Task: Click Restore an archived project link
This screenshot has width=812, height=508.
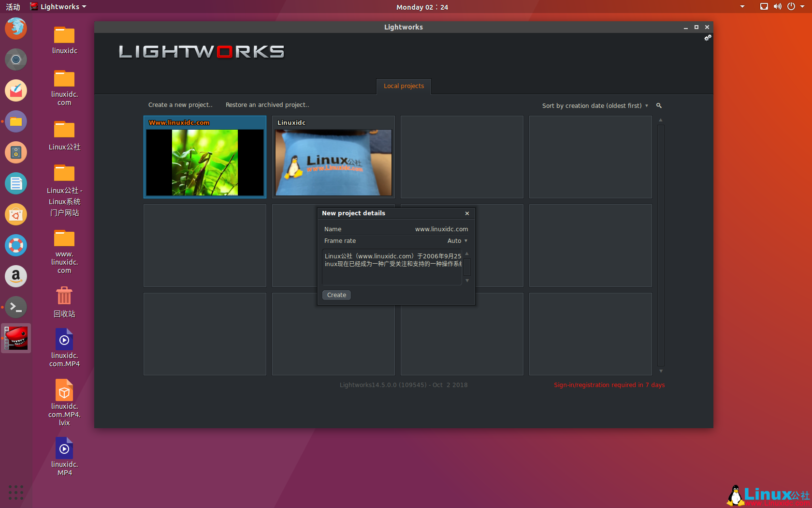Action: click(x=267, y=105)
